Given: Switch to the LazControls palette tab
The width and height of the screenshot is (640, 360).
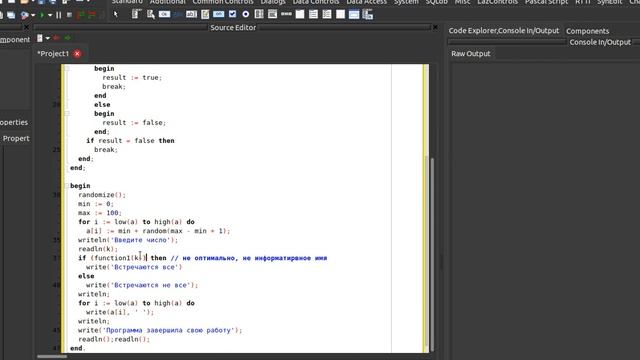Looking at the screenshot, I should point(497,2).
